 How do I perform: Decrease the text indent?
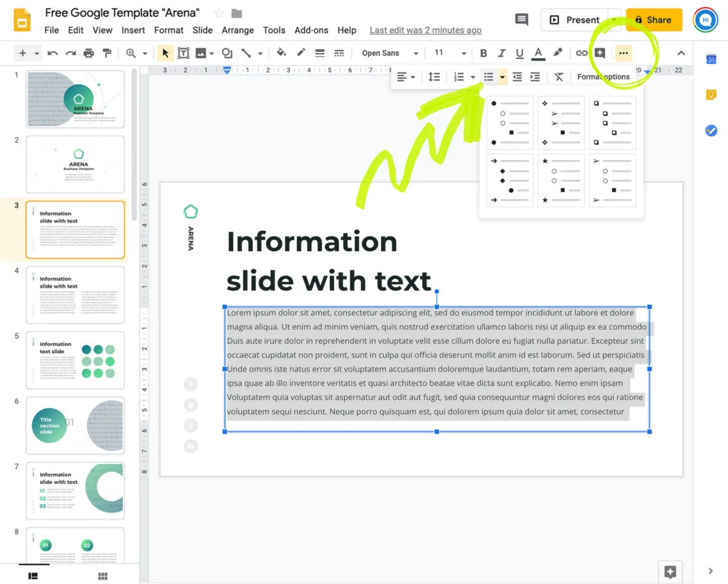[x=518, y=77]
